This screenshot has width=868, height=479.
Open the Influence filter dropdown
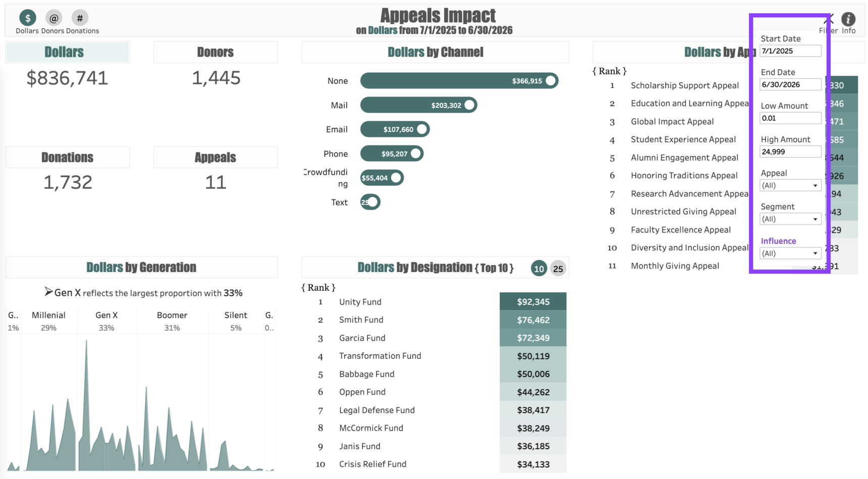790,253
